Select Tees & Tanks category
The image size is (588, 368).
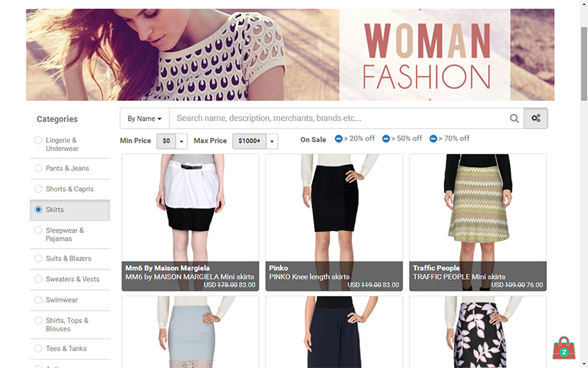click(70, 348)
